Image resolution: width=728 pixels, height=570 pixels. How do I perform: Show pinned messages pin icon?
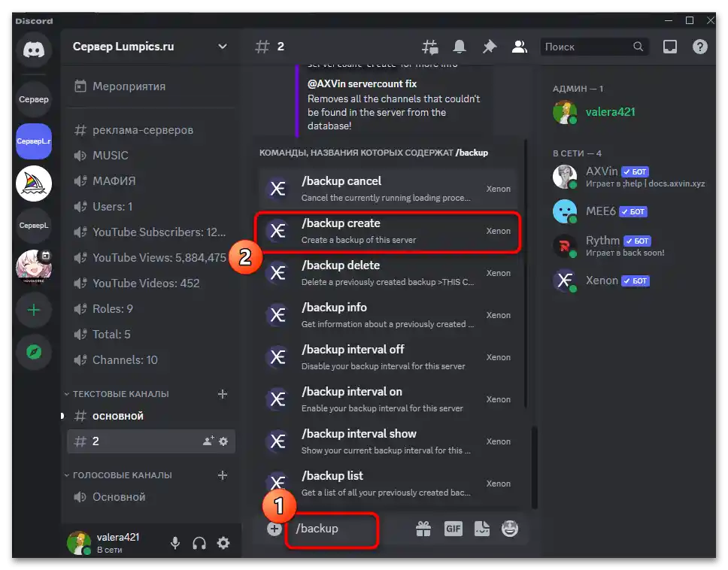click(x=490, y=47)
